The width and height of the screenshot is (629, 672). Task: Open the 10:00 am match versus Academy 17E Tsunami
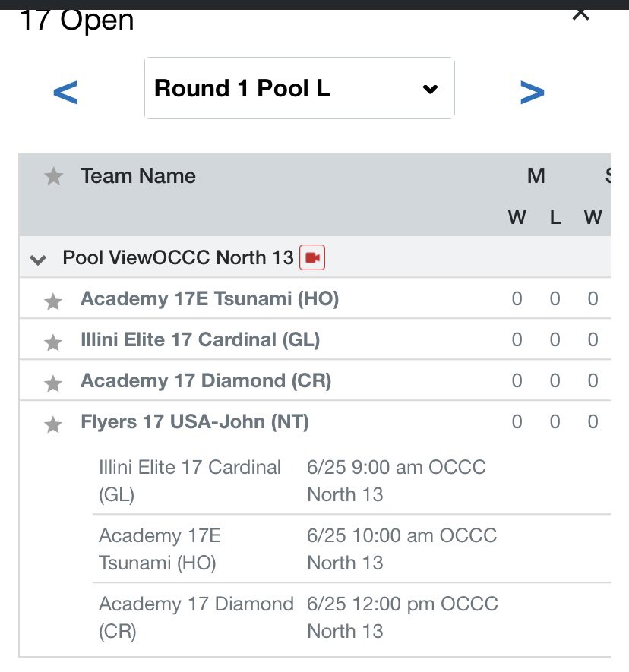tap(352, 549)
